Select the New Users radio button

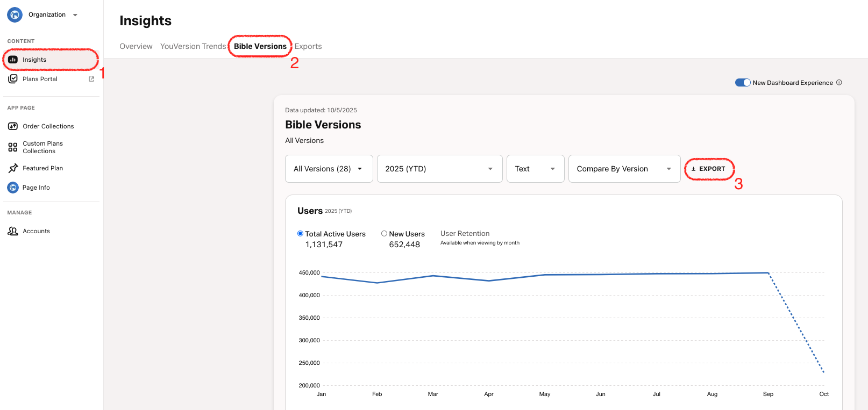[384, 234]
